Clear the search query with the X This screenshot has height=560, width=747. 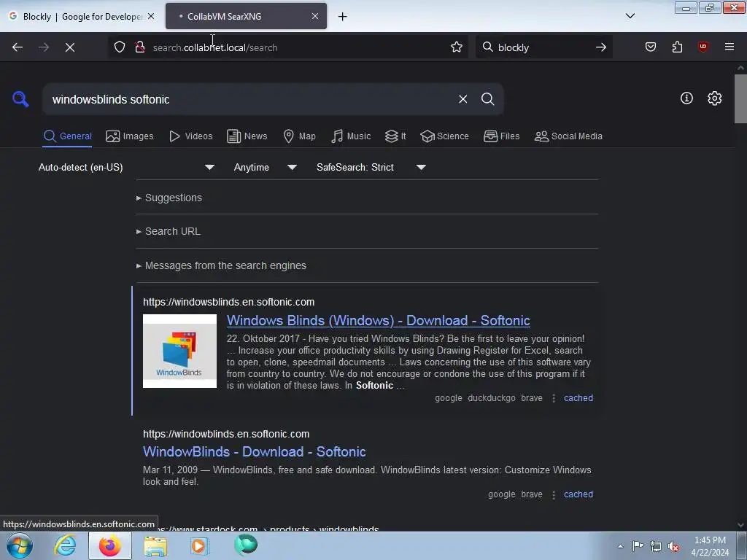tap(462, 99)
